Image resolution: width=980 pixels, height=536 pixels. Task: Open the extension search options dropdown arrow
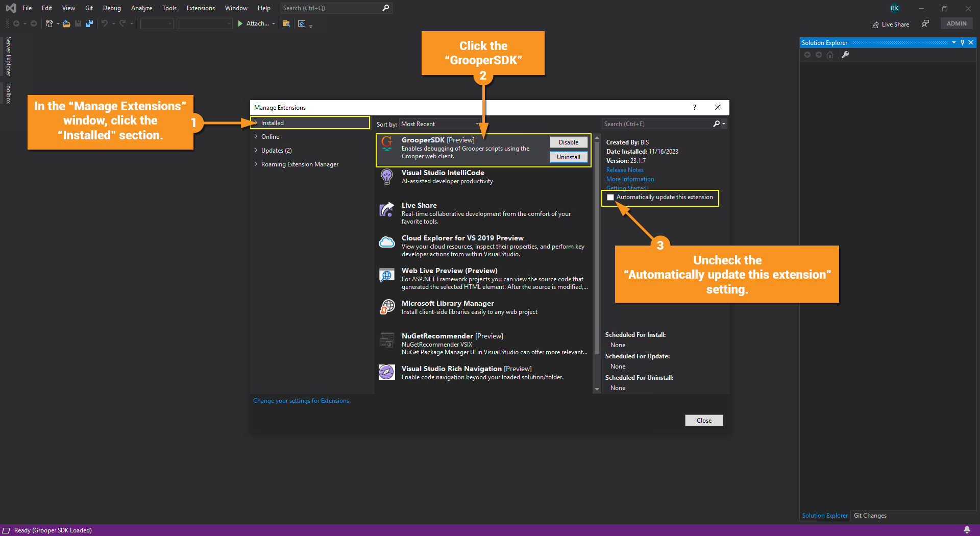point(724,124)
